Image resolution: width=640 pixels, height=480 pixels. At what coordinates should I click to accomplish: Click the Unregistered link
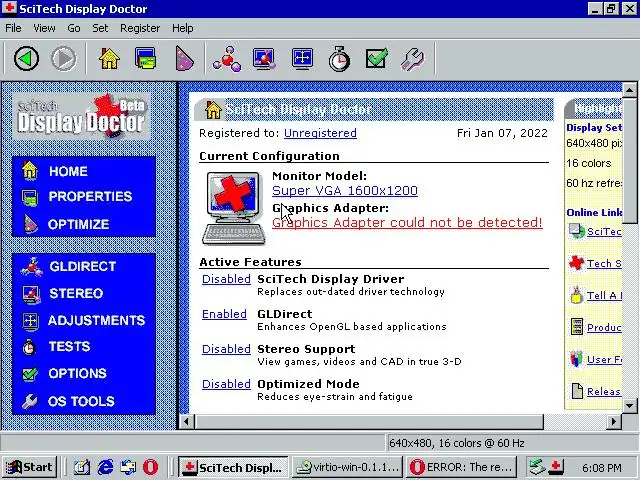pos(320,133)
